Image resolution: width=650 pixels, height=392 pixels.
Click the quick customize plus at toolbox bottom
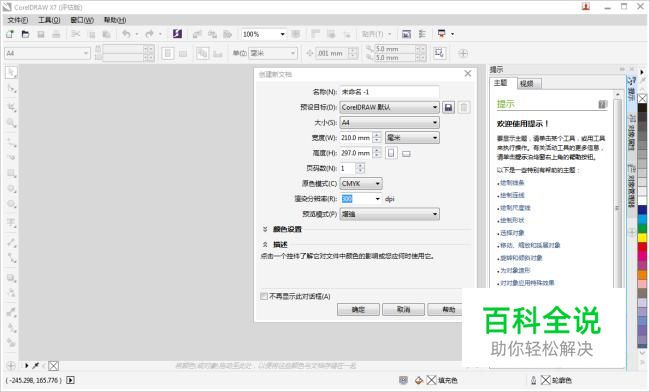pyautogui.click(x=11, y=365)
